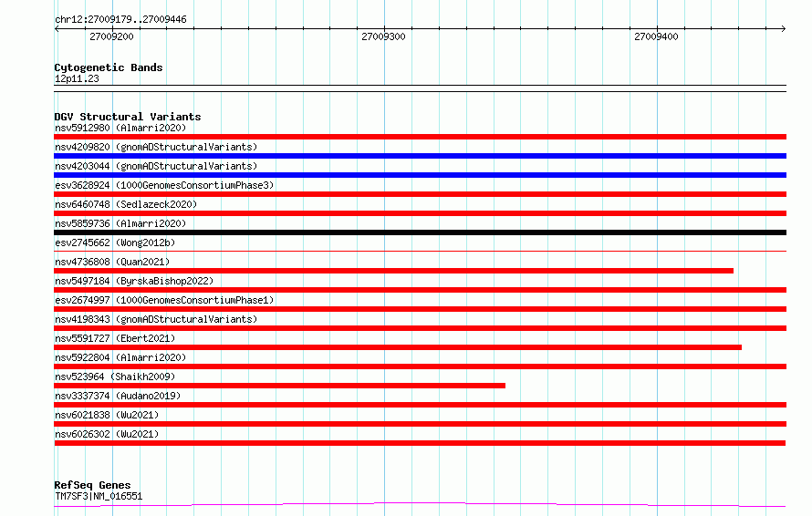
Task: Click the nsv4198343 (gnomADStructuralVariants) label
Action: pyautogui.click(x=156, y=319)
